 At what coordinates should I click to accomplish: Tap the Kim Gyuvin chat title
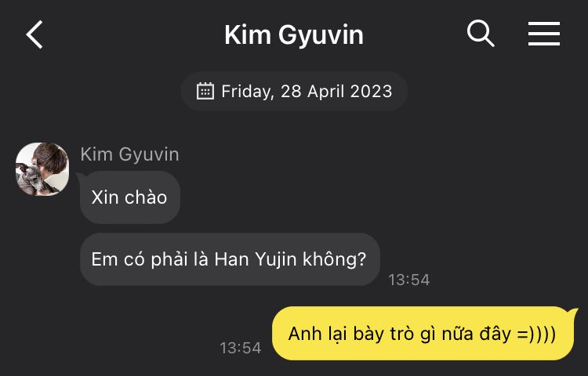point(294,35)
